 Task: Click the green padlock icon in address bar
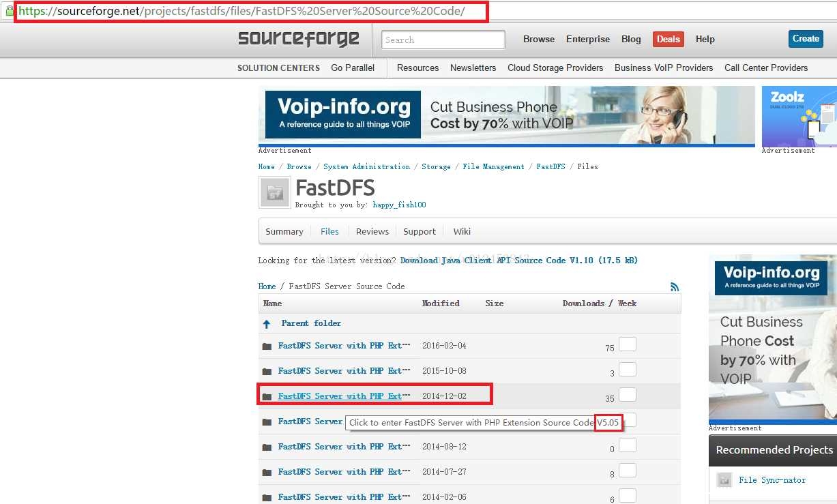pos(10,11)
